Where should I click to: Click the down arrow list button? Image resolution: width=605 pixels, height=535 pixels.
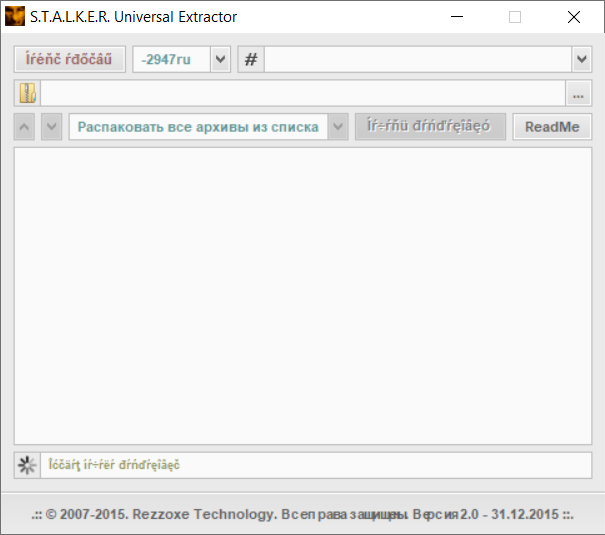pos(52,127)
